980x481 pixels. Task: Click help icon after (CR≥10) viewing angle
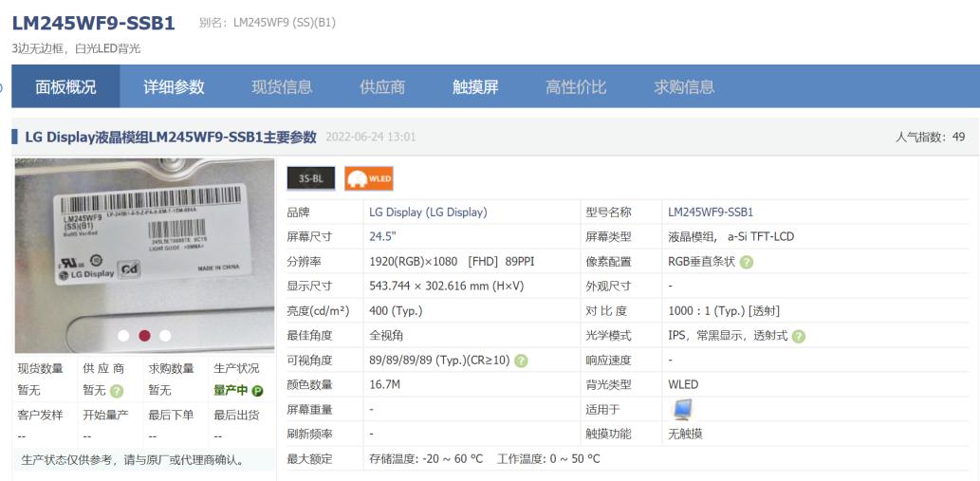(x=521, y=361)
